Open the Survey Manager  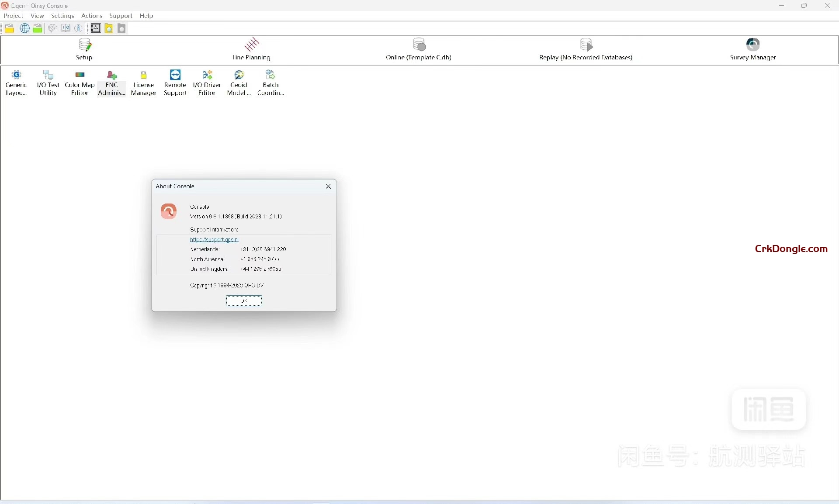point(752,49)
